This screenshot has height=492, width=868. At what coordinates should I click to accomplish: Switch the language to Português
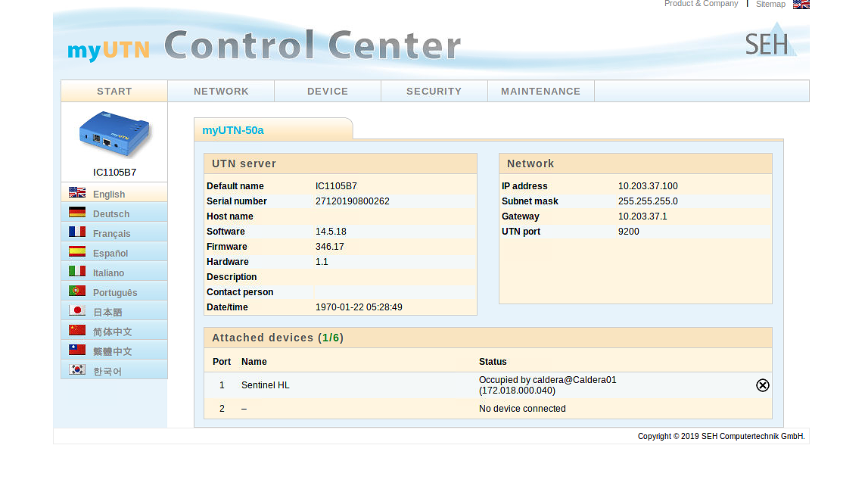point(115,293)
